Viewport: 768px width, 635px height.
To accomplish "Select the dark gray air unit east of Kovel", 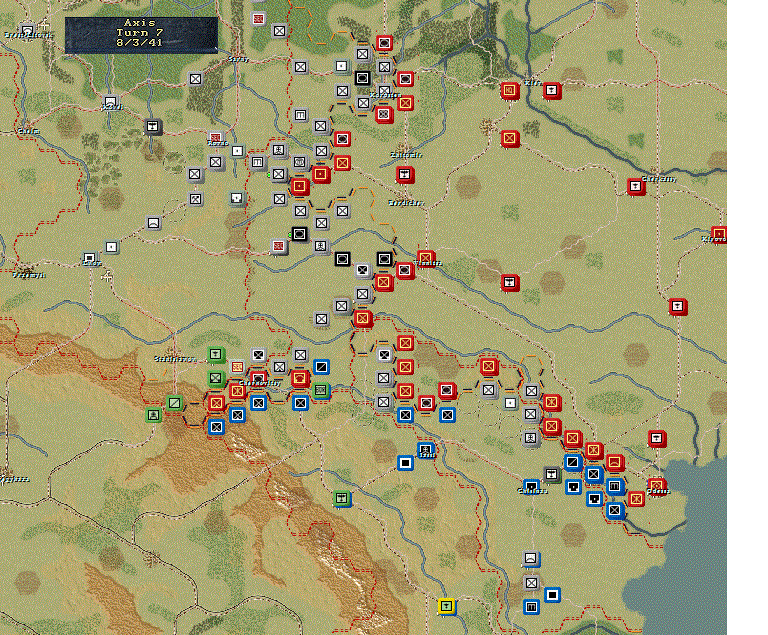I will coord(153,126).
